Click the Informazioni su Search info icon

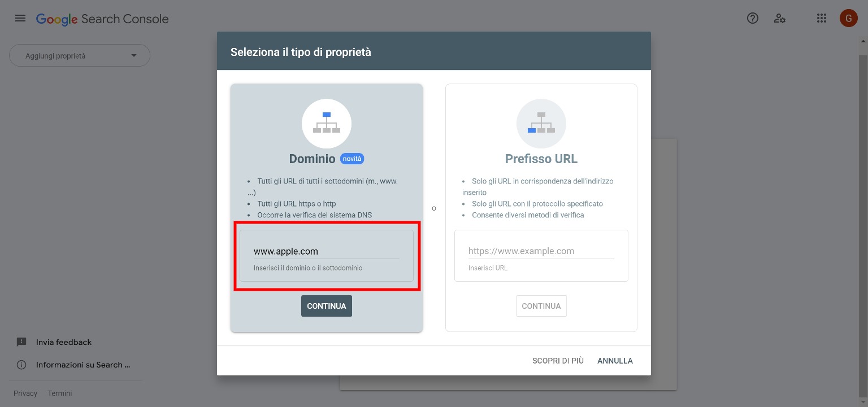[21, 365]
